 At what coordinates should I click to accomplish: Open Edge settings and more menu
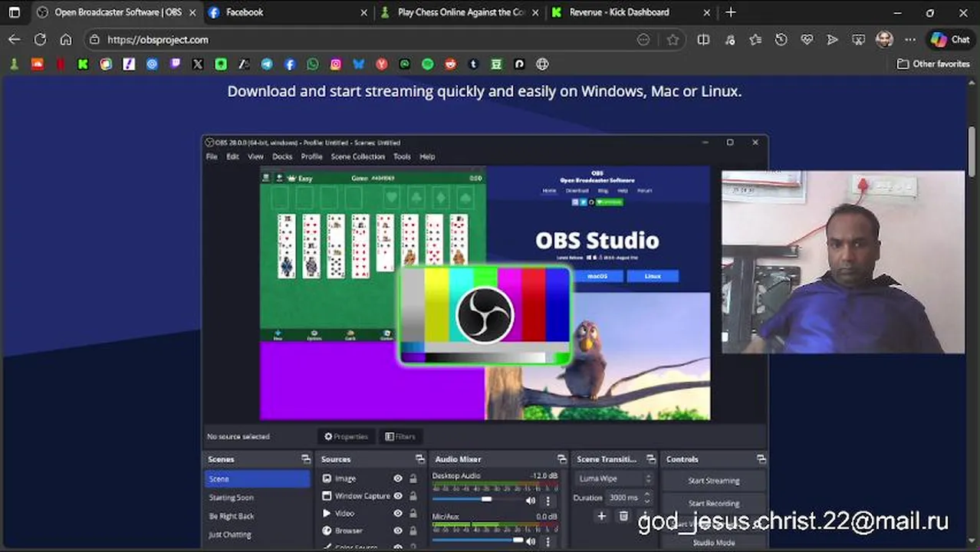(910, 40)
